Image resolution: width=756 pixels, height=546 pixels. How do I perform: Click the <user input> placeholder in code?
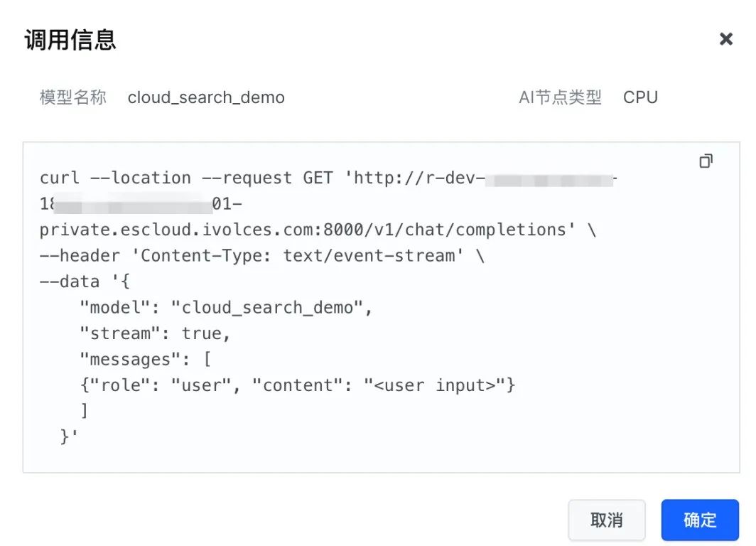pyautogui.click(x=434, y=385)
